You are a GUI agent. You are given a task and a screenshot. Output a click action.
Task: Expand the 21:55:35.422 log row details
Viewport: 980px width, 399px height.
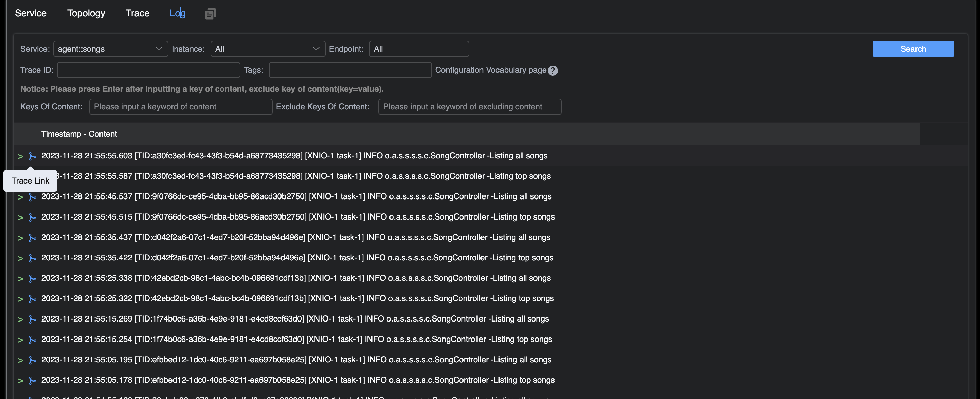pyautogui.click(x=20, y=258)
